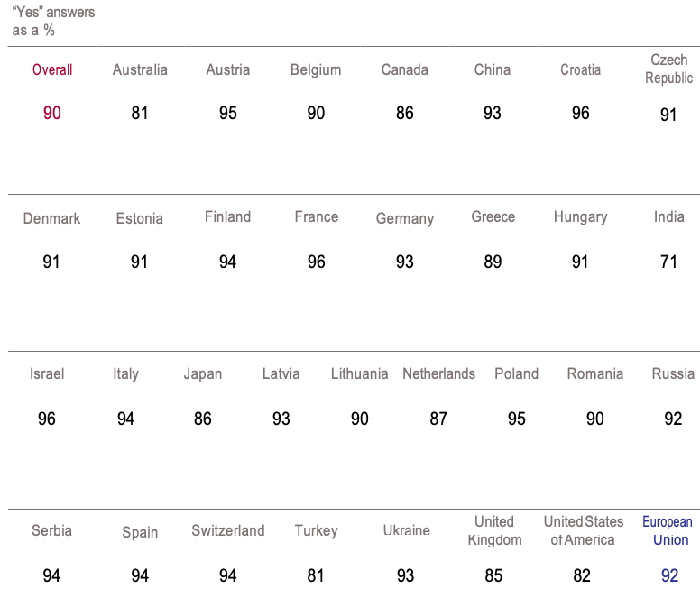Click the red Overall label
700x589 pixels.
(52, 69)
